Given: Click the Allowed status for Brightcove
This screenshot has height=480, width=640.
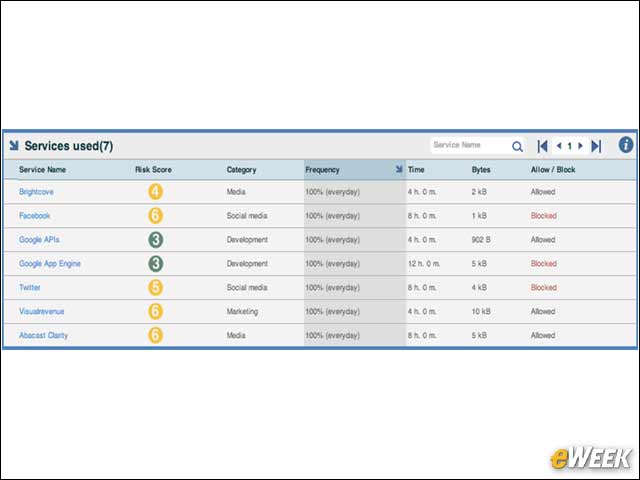Looking at the screenshot, I should [543, 192].
